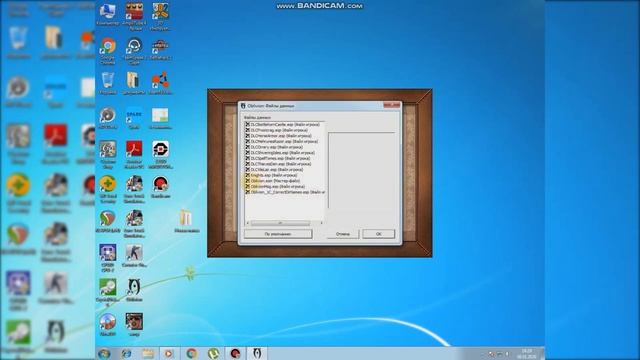This screenshot has width=640, height=360.
Task: Toggle the DLCSpellTomes.esp checkbox
Action: click(247, 158)
